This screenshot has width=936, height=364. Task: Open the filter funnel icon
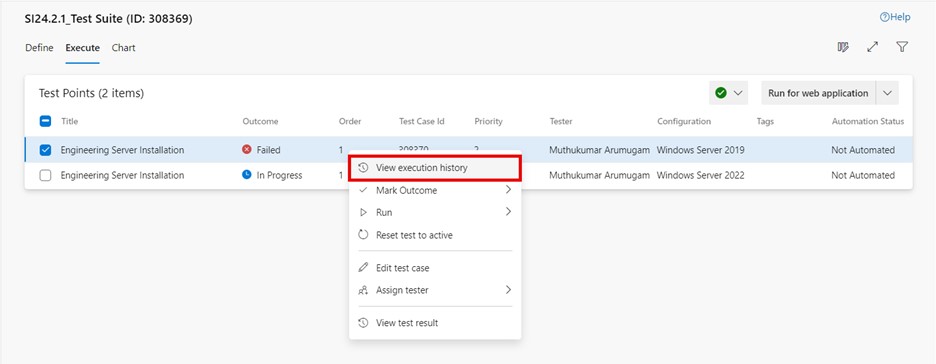pyautogui.click(x=902, y=47)
